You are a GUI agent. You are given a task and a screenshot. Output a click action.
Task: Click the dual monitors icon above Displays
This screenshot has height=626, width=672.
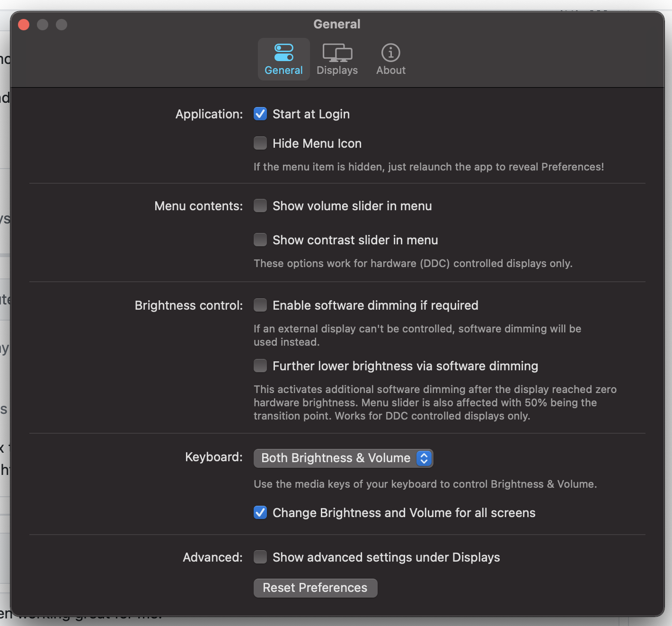[x=336, y=53]
